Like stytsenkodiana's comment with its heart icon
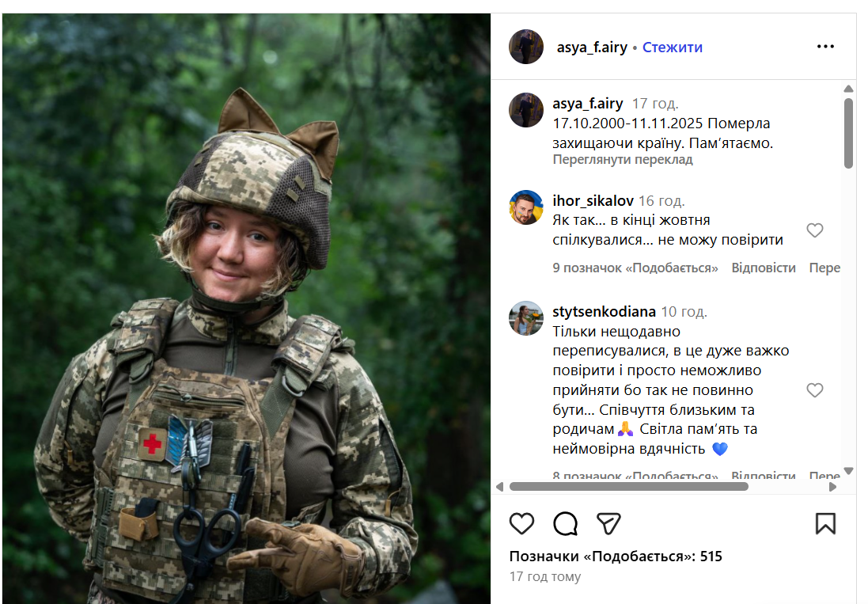The width and height of the screenshot is (868, 604). coord(815,390)
